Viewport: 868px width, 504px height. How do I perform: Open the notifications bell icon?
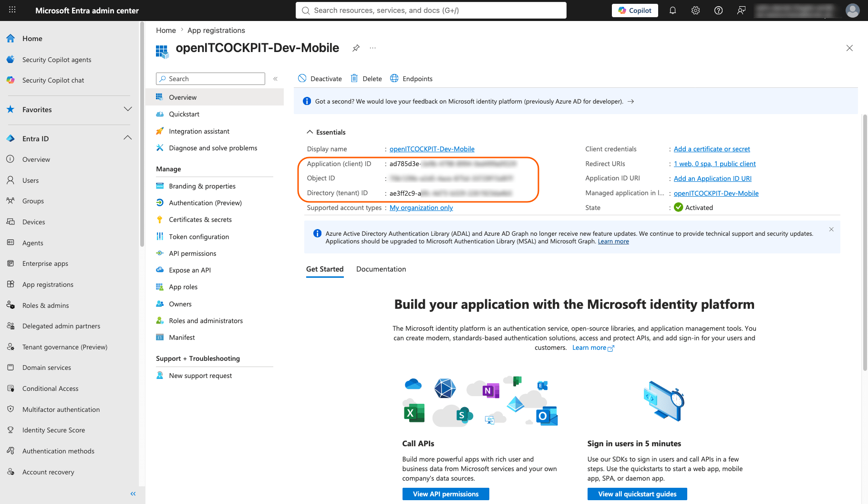[x=672, y=10]
